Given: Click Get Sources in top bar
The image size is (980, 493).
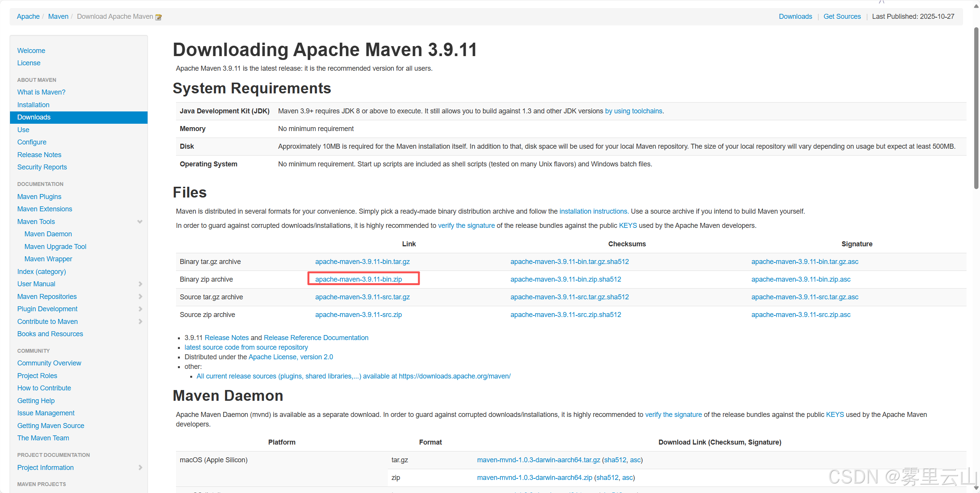Looking at the screenshot, I should pos(842,17).
